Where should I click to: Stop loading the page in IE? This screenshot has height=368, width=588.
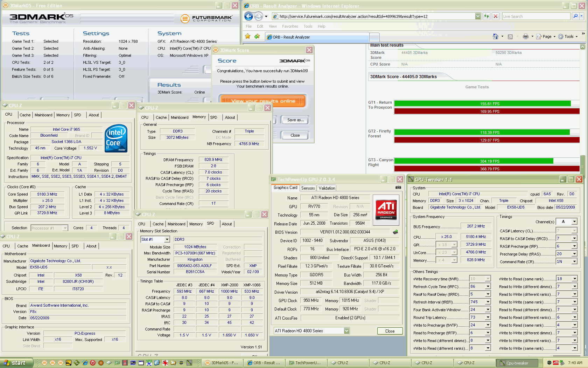[x=496, y=16]
